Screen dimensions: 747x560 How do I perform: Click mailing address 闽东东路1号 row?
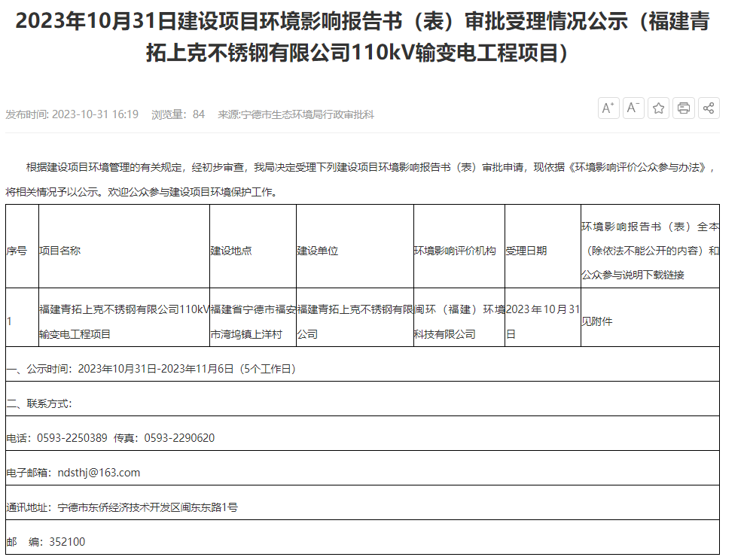coord(362,502)
